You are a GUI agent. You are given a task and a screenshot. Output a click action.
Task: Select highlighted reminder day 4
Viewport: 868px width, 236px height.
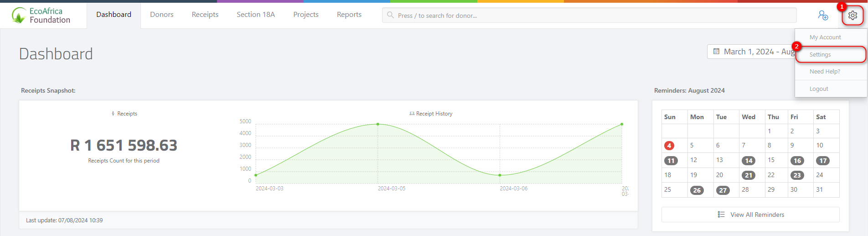click(669, 146)
